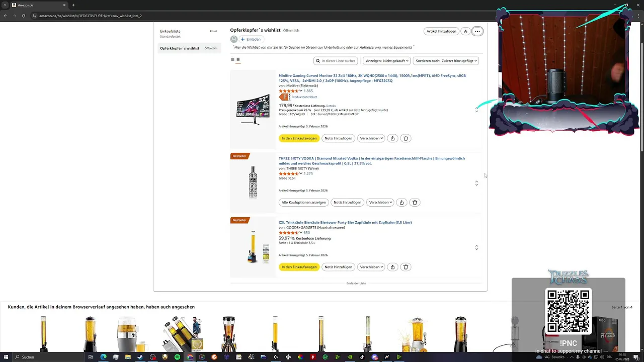Add XXL Trinksäule to the Einkaufswagen

click(299, 267)
